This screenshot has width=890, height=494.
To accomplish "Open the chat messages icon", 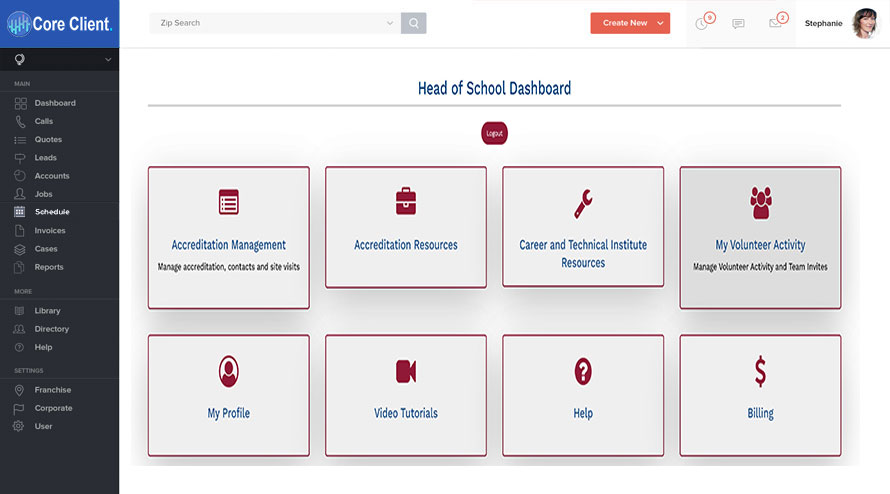I will pyautogui.click(x=738, y=23).
